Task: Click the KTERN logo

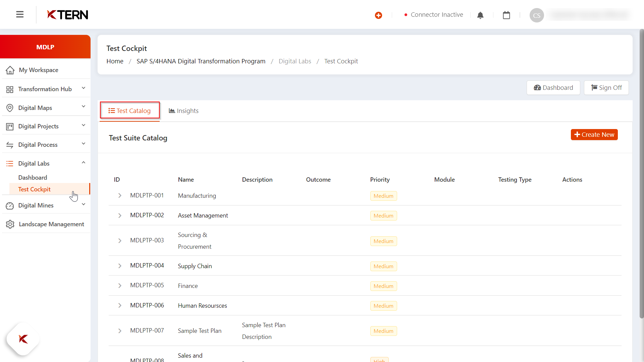Action: tap(67, 15)
